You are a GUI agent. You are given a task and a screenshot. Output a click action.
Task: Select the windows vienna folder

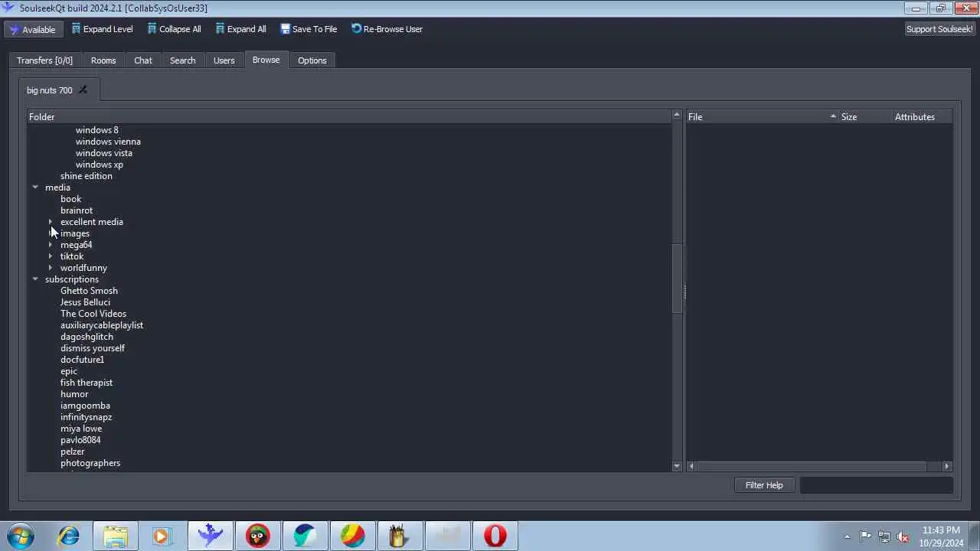coord(108,142)
